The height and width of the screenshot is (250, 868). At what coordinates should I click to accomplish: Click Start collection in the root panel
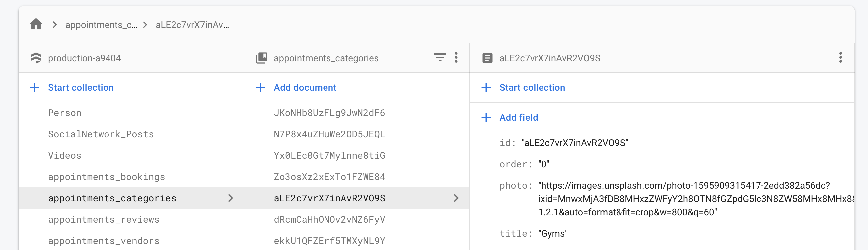point(81,87)
